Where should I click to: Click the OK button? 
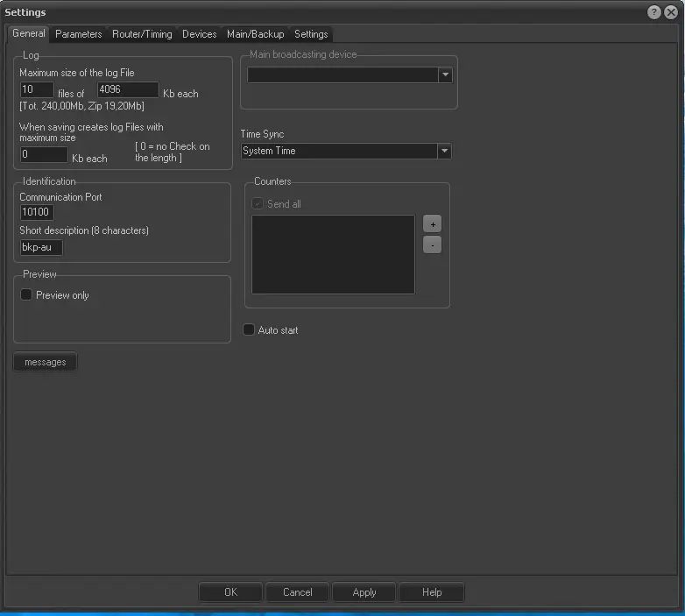click(230, 592)
